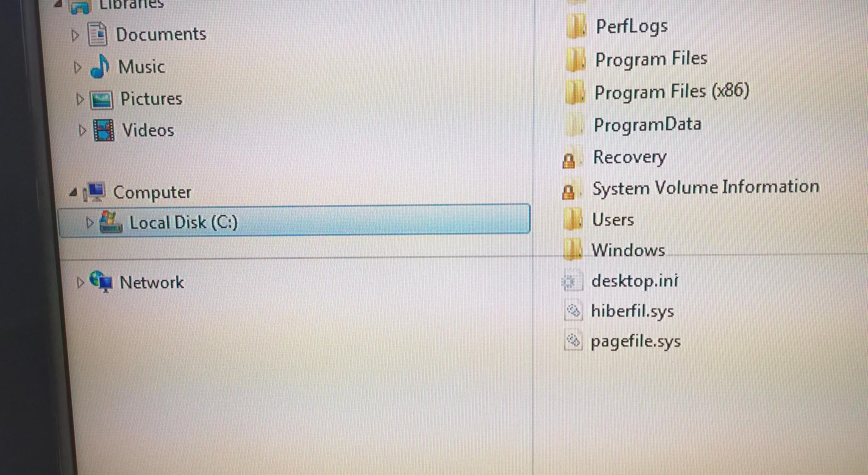This screenshot has height=475, width=868.
Task: Click the Local Disk (C:) drive icon
Action: pyautogui.click(x=111, y=222)
